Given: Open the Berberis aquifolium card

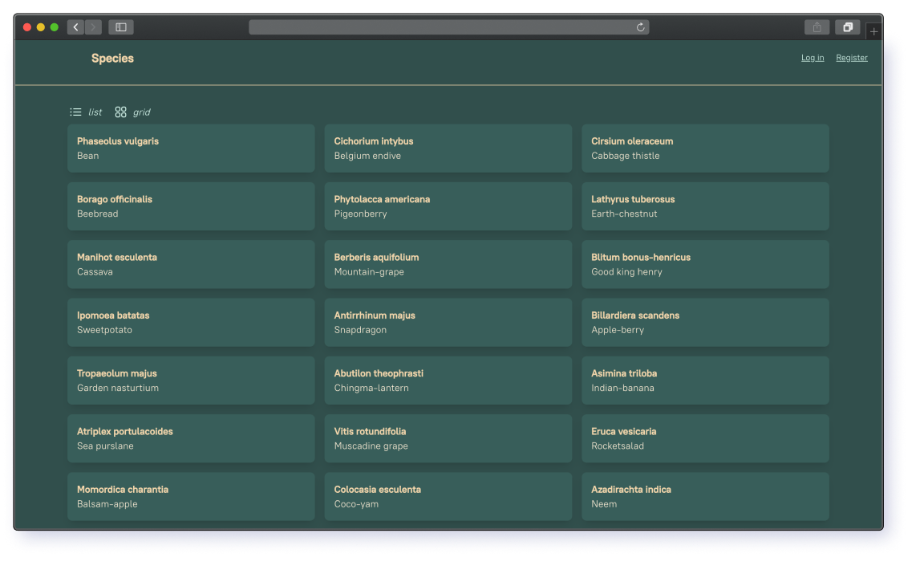Looking at the screenshot, I should (448, 264).
